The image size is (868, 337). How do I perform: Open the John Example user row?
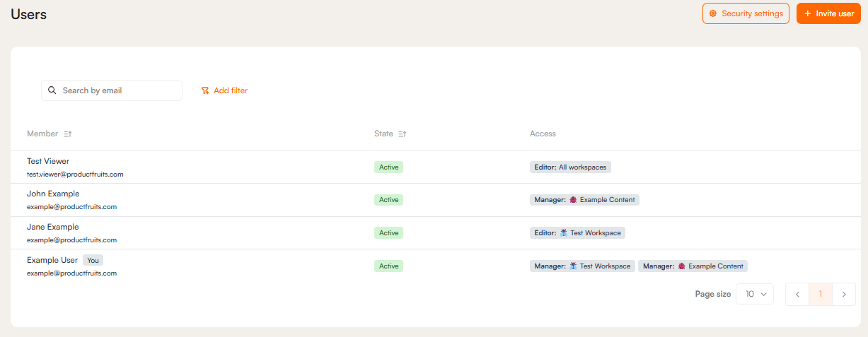[x=53, y=194]
